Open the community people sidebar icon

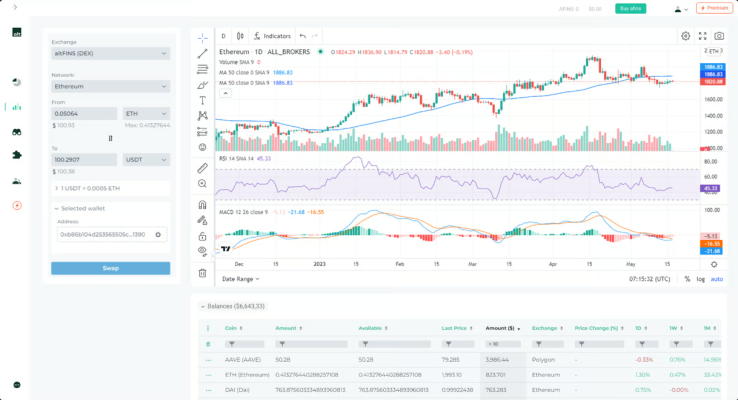[x=17, y=181]
